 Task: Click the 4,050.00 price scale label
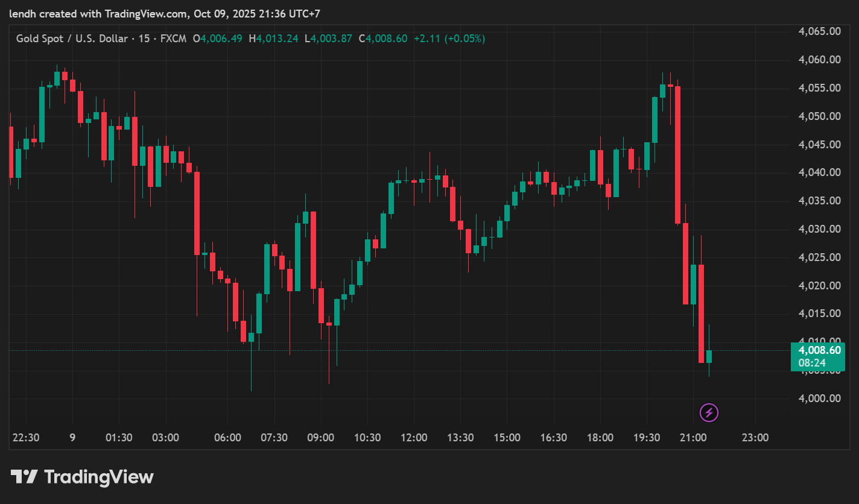coord(819,116)
